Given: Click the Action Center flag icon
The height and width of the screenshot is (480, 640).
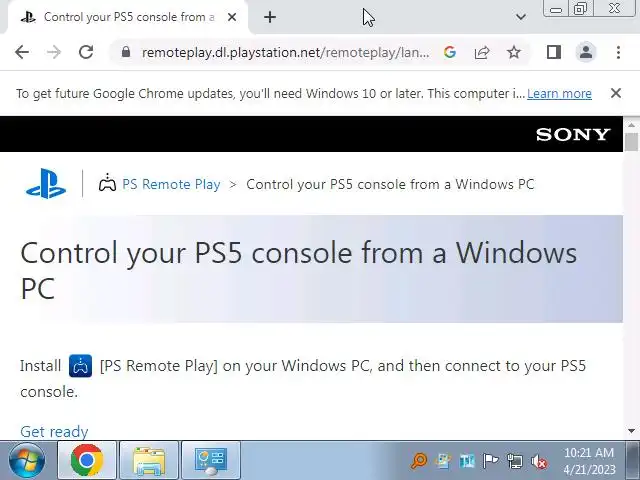Looking at the screenshot, I should tap(491, 461).
